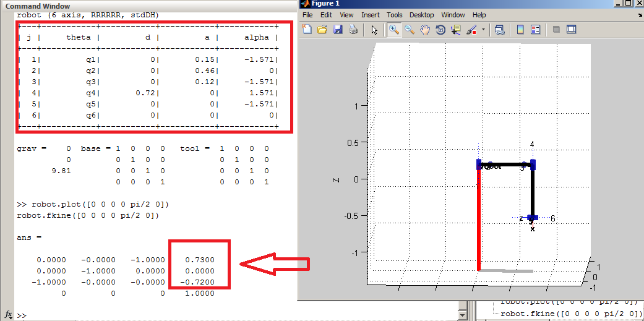Open the Tools menu
The image size is (644, 321).
(394, 15)
